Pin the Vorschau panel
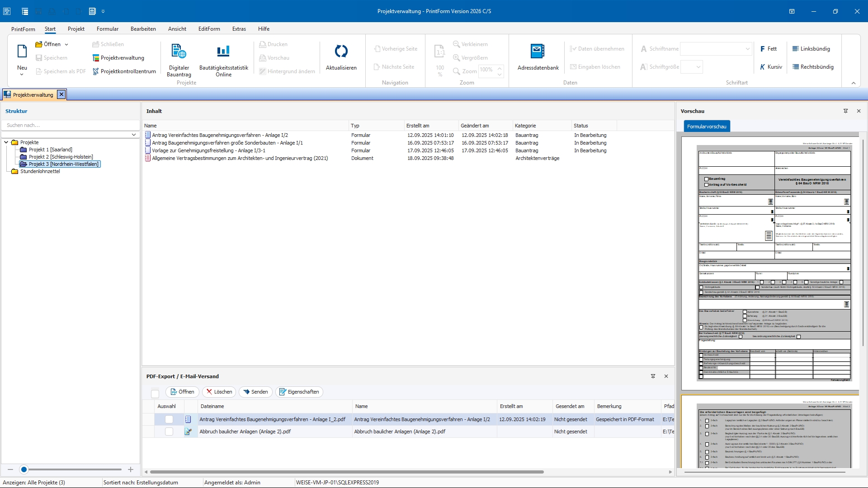Screen dimensions: 868x488 point(845,111)
